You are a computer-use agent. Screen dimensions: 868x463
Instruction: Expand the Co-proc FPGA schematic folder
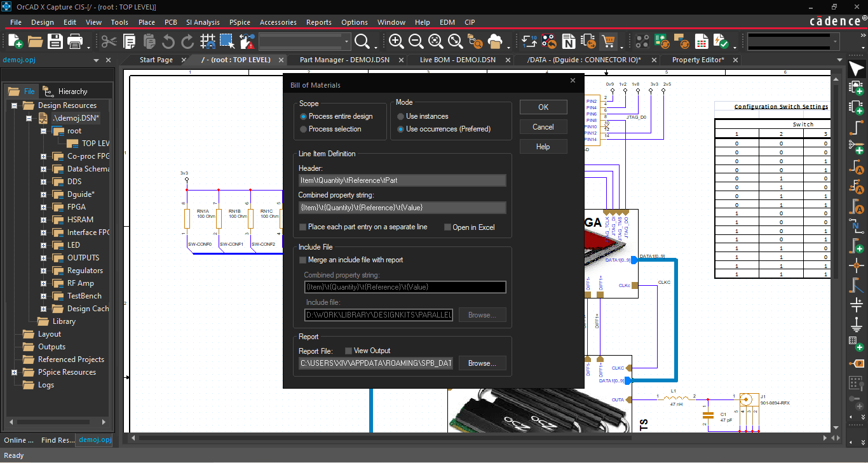click(x=43, y=156)
